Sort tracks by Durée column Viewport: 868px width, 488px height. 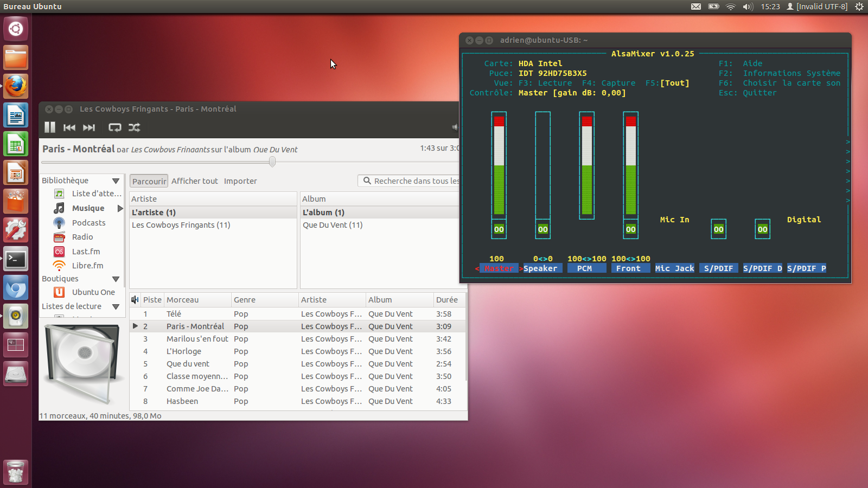tap(449, 300)
